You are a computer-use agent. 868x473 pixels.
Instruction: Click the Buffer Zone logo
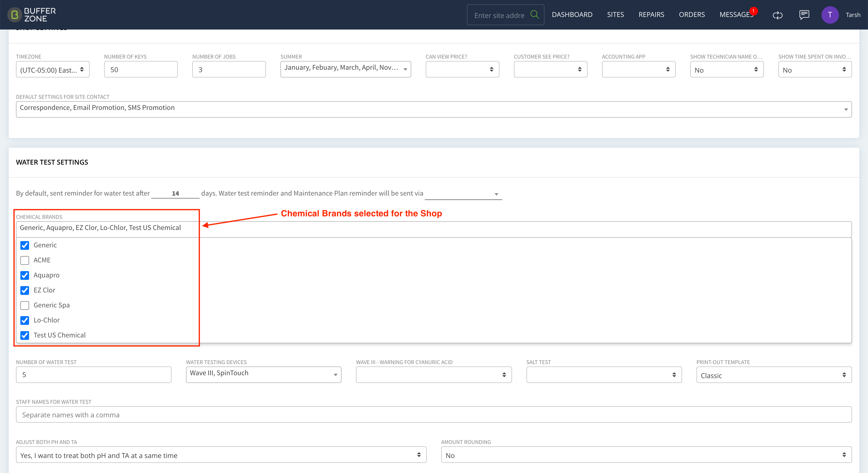point(32,15)
